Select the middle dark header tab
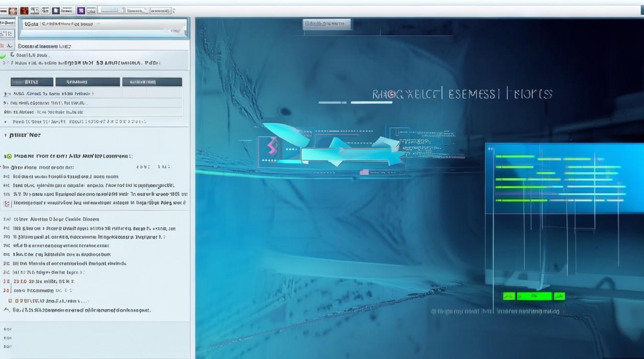The height and width of the screenshot is (359, 644). (x=88, y=82)
